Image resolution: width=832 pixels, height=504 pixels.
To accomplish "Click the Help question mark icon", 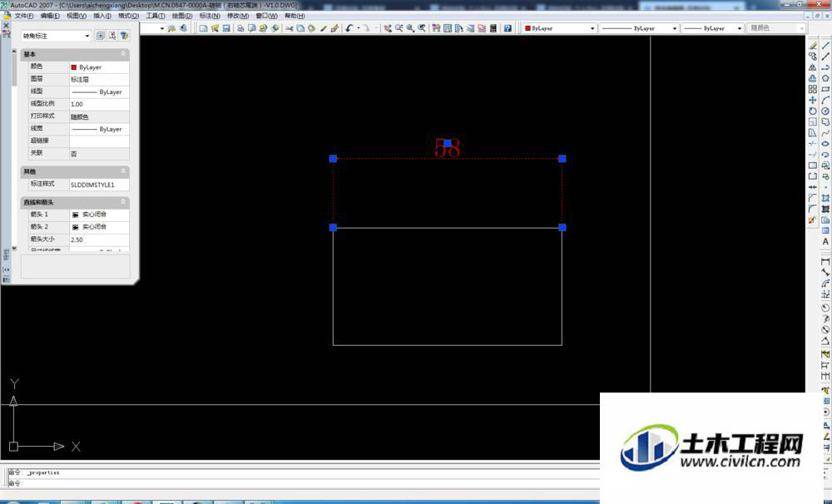I will [x=508, y=28].
